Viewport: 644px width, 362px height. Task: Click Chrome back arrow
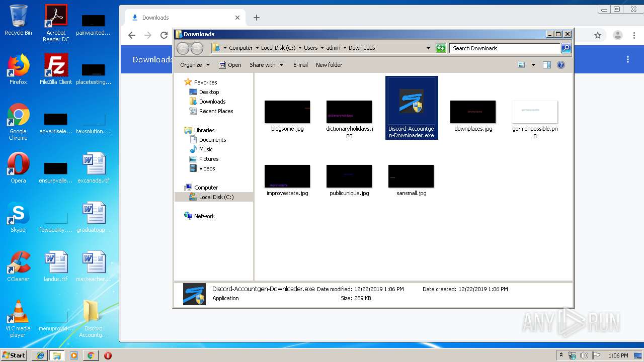pyautogui.click(x=132, y=35)
